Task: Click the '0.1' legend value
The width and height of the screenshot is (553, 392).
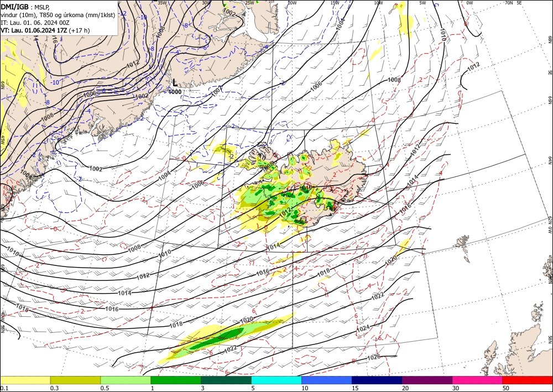Action: coord(3,388)
